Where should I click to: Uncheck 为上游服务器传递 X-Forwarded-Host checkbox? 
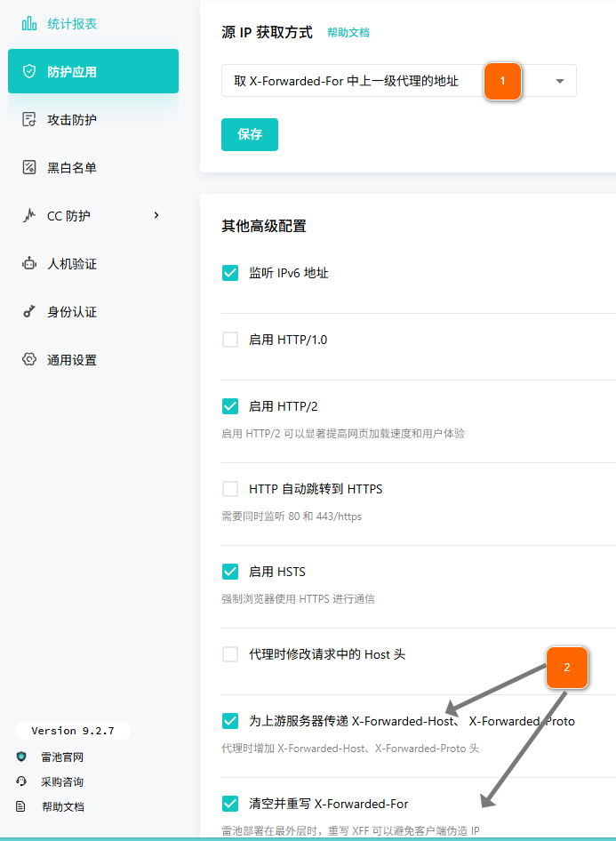tap(230, 721)
